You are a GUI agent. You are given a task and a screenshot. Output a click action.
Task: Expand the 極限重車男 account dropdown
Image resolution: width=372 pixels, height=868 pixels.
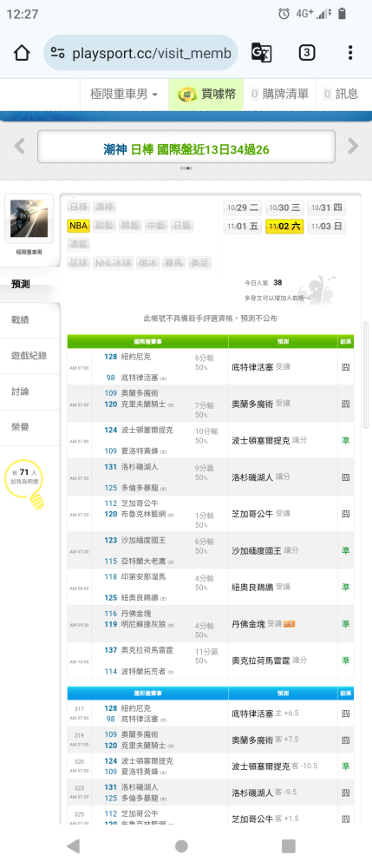(124, 94)
